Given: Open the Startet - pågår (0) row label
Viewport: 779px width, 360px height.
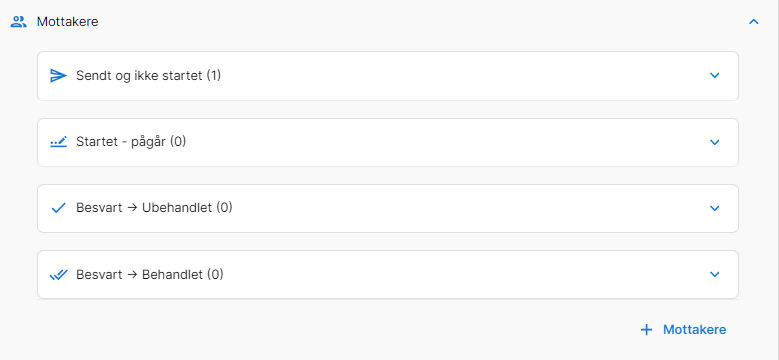Looking at the screenshot, I should coord(131,142).
